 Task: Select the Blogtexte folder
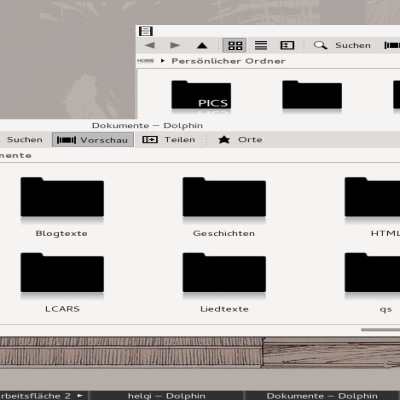tap(62, 207)
